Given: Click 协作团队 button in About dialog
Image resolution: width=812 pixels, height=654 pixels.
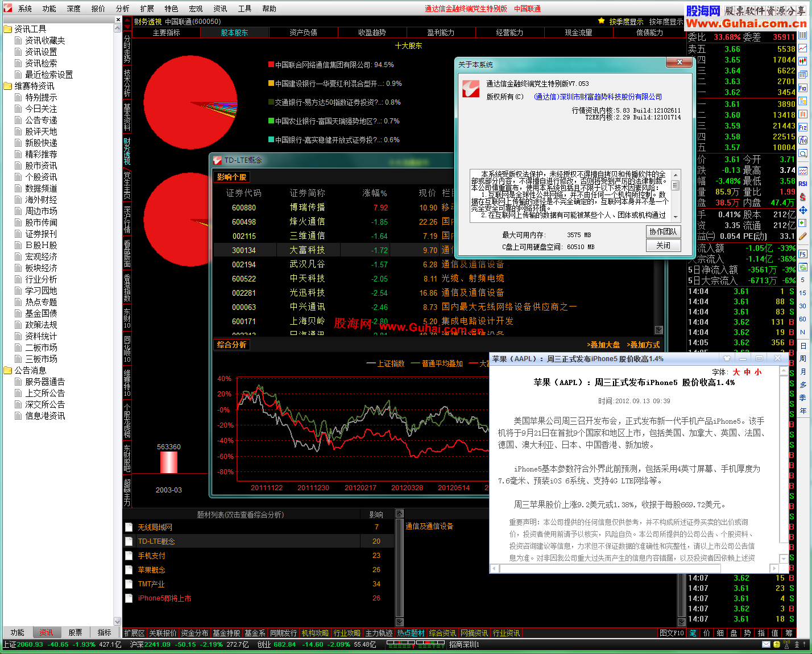Looking at the screenshot, I should 664,231.
